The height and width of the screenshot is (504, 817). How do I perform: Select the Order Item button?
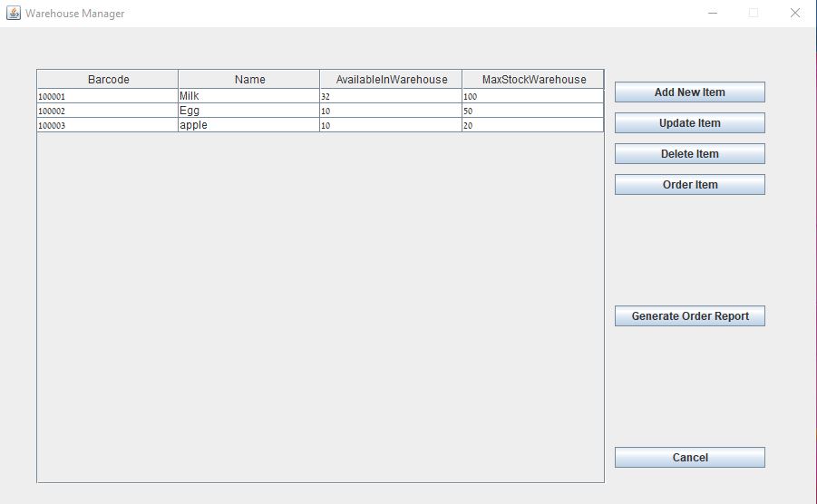[690, 184]
